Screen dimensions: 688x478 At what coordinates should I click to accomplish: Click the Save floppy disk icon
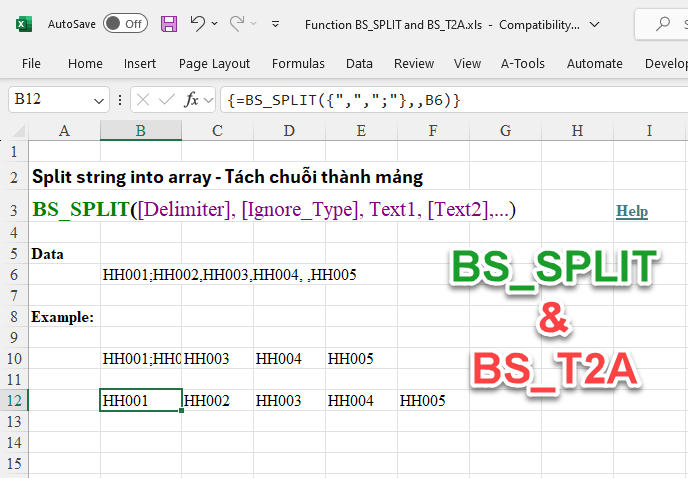(169, 24)
